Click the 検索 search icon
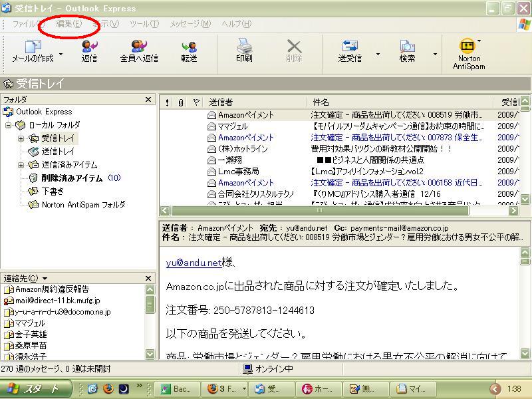Image resolution: width=532 pixels, height=399 pixels. point(407,47)
